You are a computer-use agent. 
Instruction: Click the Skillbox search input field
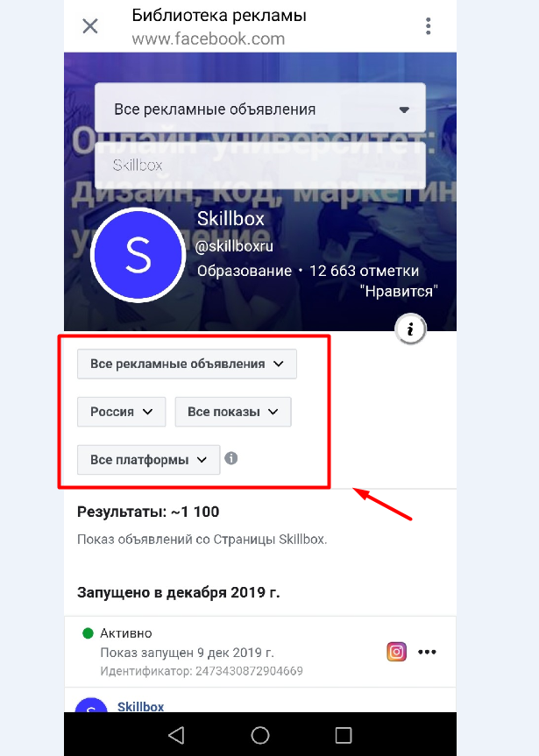coord(260,166)
